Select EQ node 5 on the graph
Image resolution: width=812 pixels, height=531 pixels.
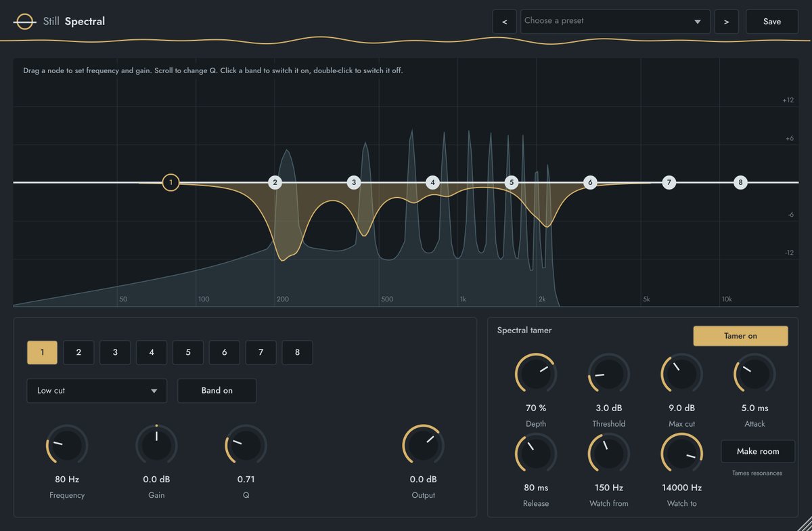click(512, 182)
